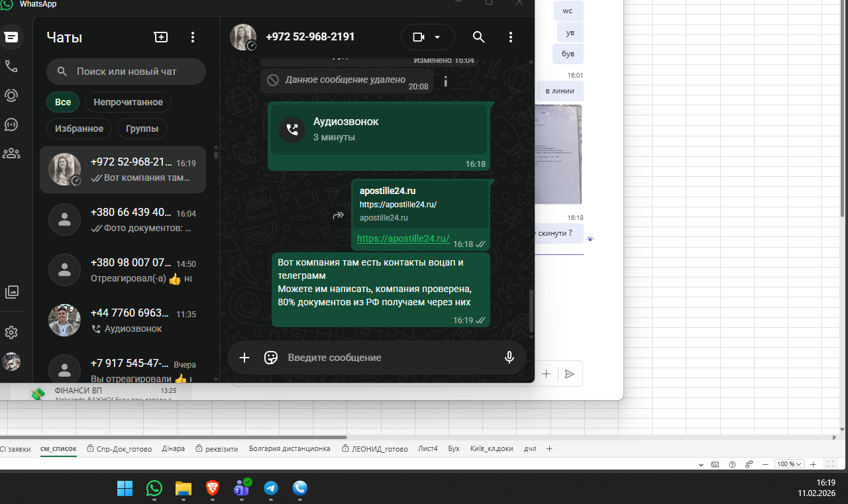Open the 100 % zoom dropdown in spreadsheet
Image resolution: width=848 pixels, height=504 pixels.
coord(790,464)
